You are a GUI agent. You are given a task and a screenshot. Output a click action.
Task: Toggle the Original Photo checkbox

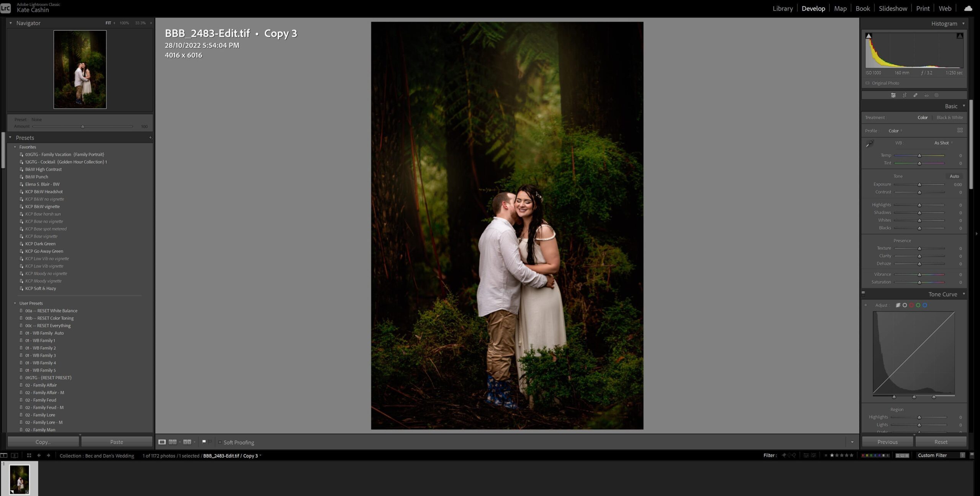coord(867,83)
